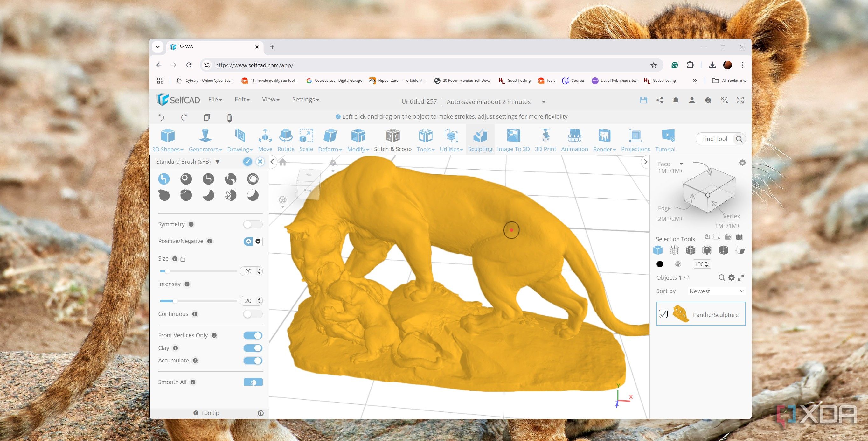Apply brush with the blue checkmark button
This screenshot has width=868, height=441.
coord(247,162)
